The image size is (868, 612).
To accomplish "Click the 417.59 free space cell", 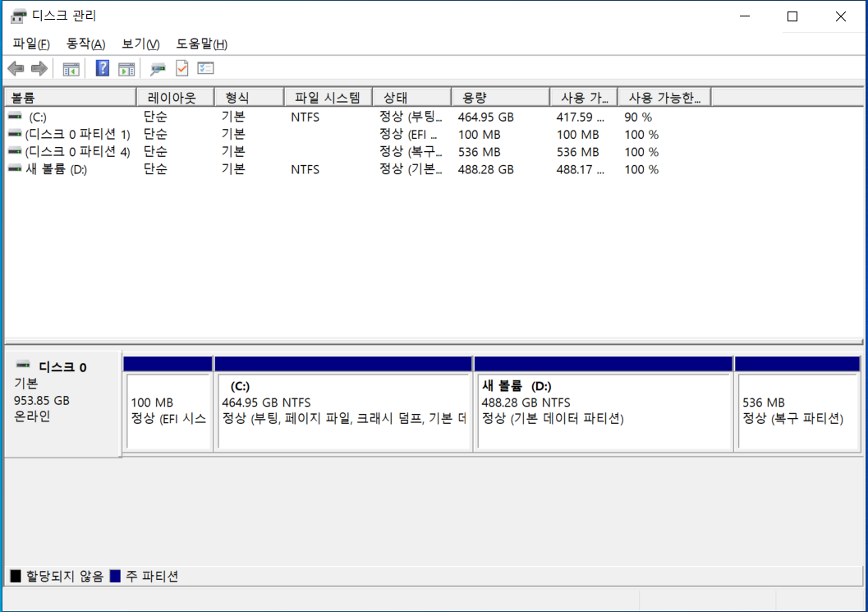I will [x=580, y=117].
